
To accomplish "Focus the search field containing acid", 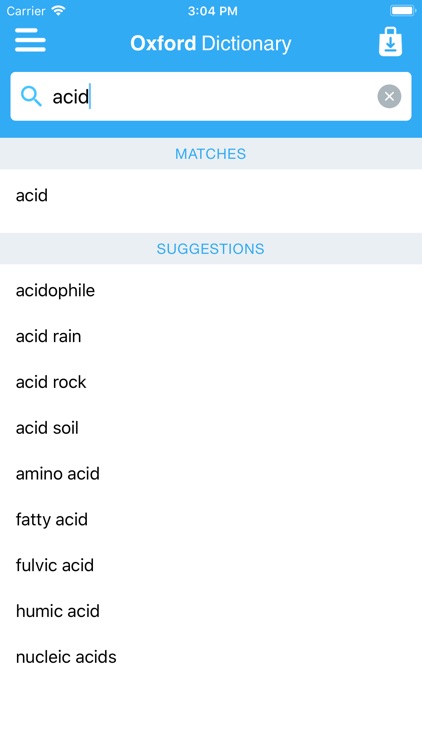I will 211,97.
